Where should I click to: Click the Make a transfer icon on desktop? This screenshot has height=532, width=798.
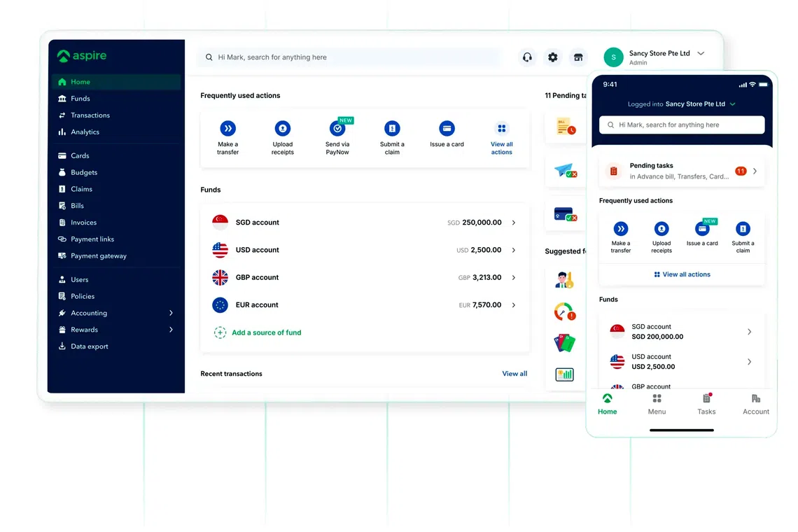point(227,129)
